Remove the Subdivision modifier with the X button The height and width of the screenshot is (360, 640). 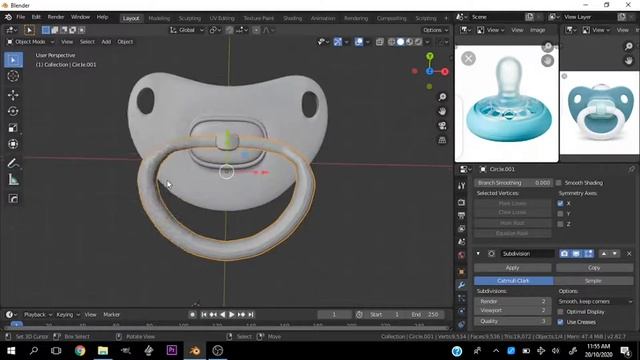pos(629,254)
